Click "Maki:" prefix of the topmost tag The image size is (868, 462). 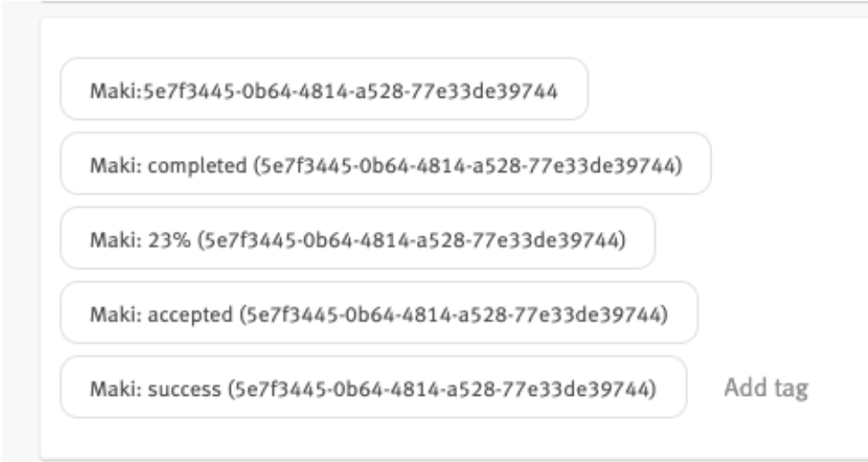pos(116,90)
